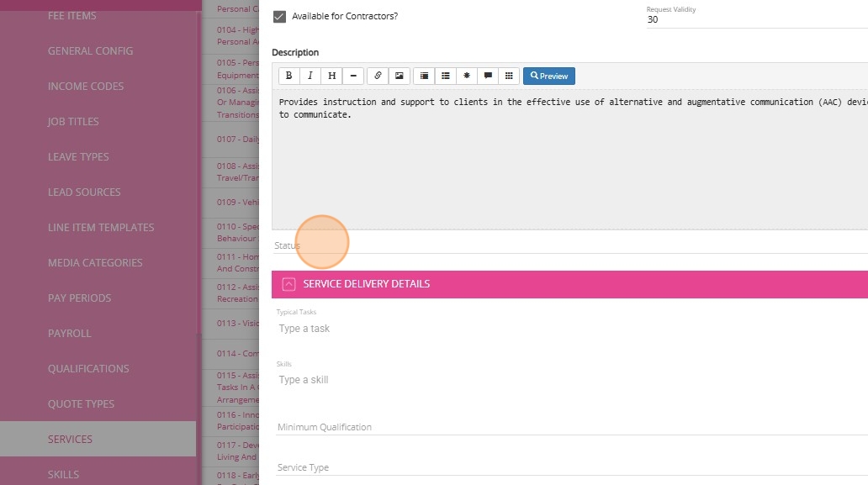Apply italic formatting in description editor
868x485 pixels.
pyautogui.click(x=310, y=76)
